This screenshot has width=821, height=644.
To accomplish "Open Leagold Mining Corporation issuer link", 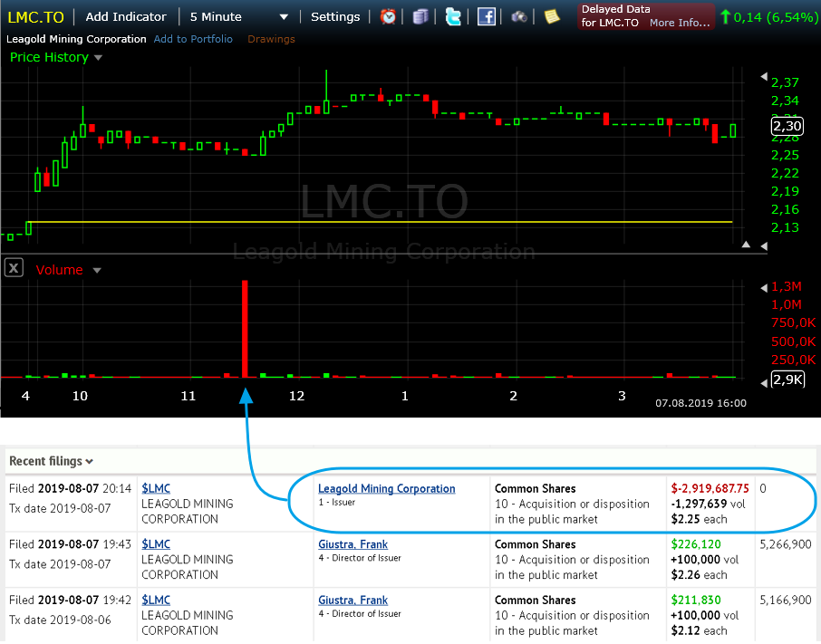I will [386, 488].
